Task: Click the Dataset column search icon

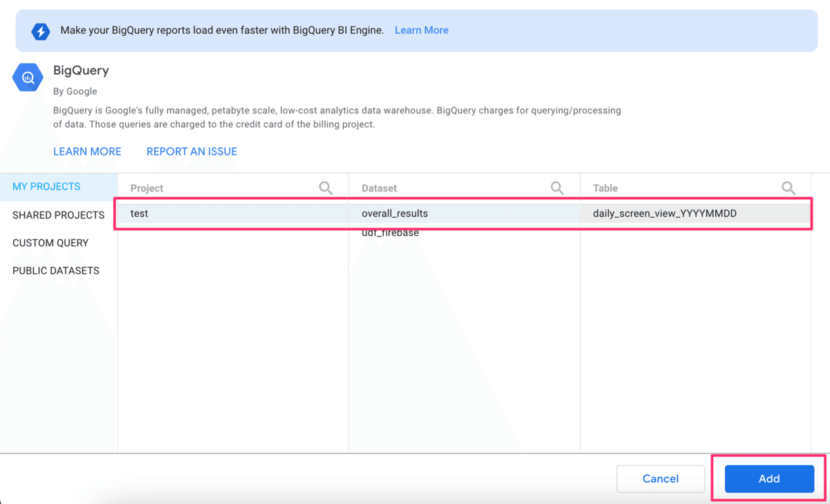Action: click(557, 188)
